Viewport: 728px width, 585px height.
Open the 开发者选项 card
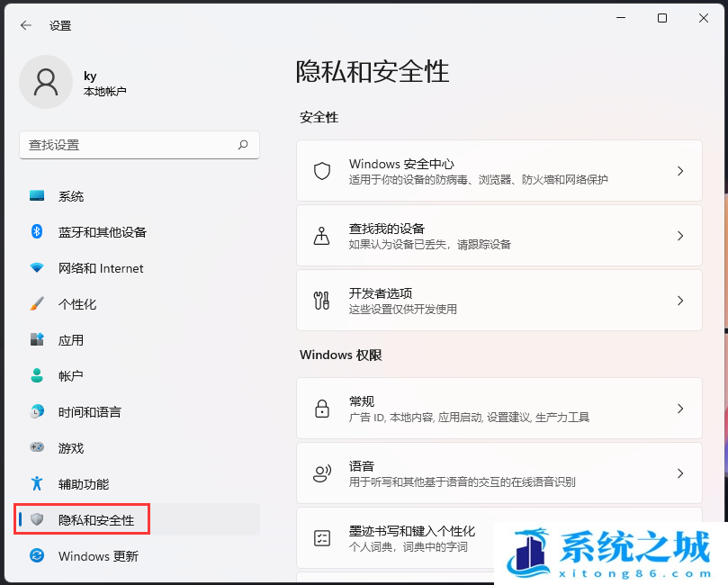[x=499, y=301]
